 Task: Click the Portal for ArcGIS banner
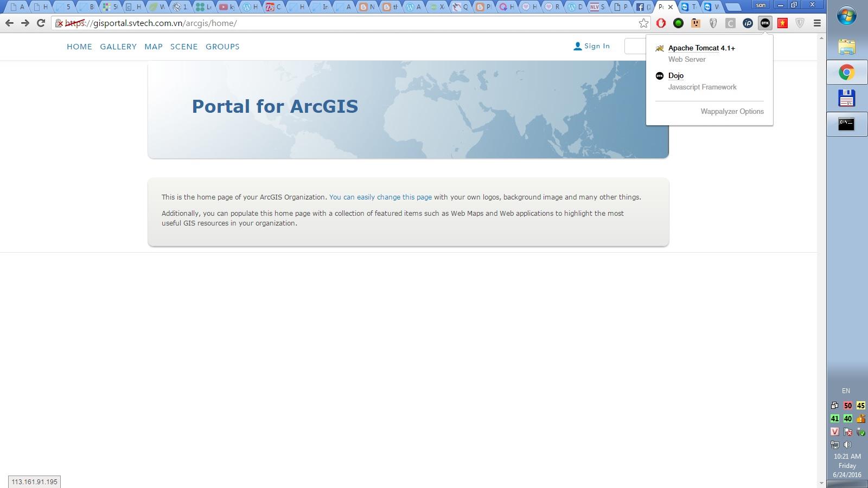click(x=408, y=110)
